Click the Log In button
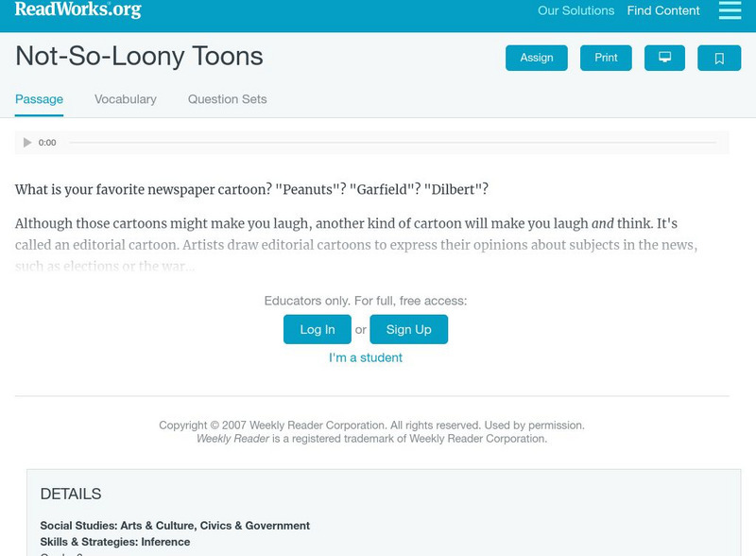756x556 pixels. pyautogui.click(x=318, y=329)
